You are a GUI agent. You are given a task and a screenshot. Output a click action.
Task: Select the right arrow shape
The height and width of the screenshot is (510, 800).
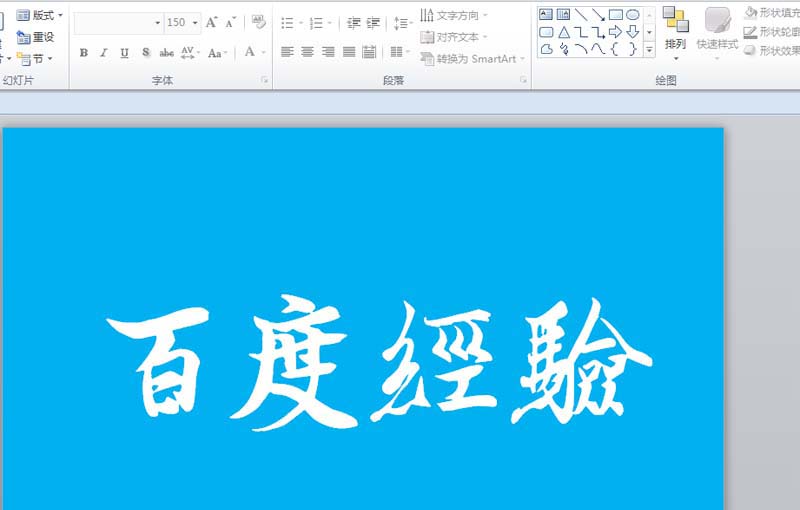(x=616, y=32)
